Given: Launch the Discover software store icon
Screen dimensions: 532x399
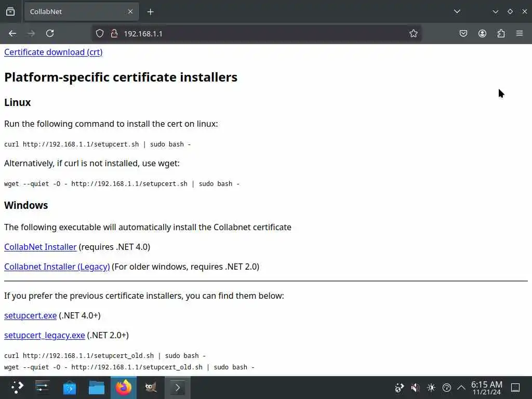Looking at the screenshot, I should [x=70, y=388].
